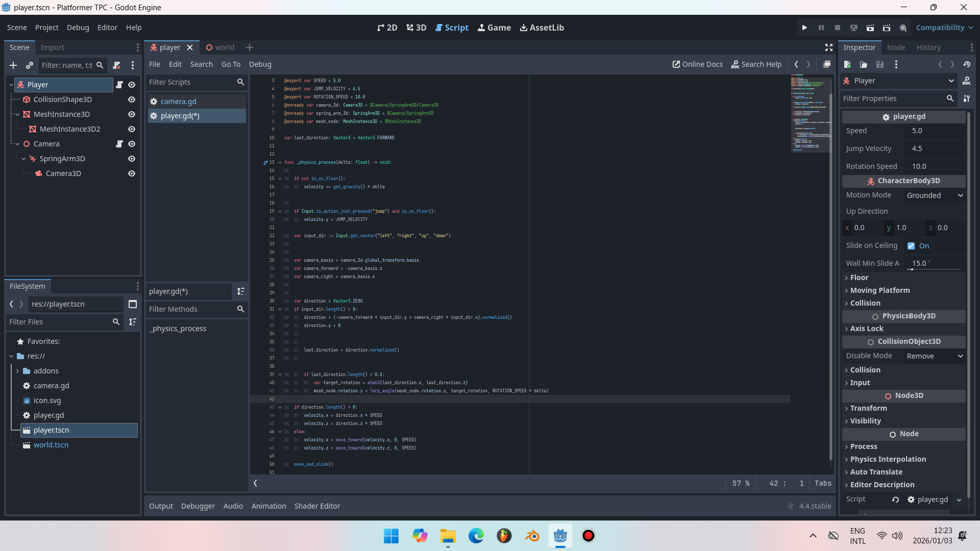Viewport: 980px width, 551px height.
Task: Open the Motion Mode dropdown
Action: point(935,195)
